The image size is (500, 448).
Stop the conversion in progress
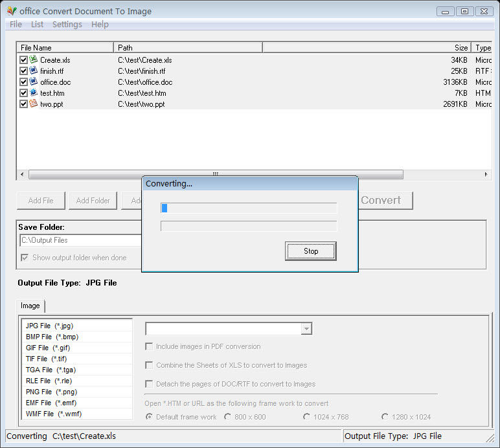pos(311,251)
